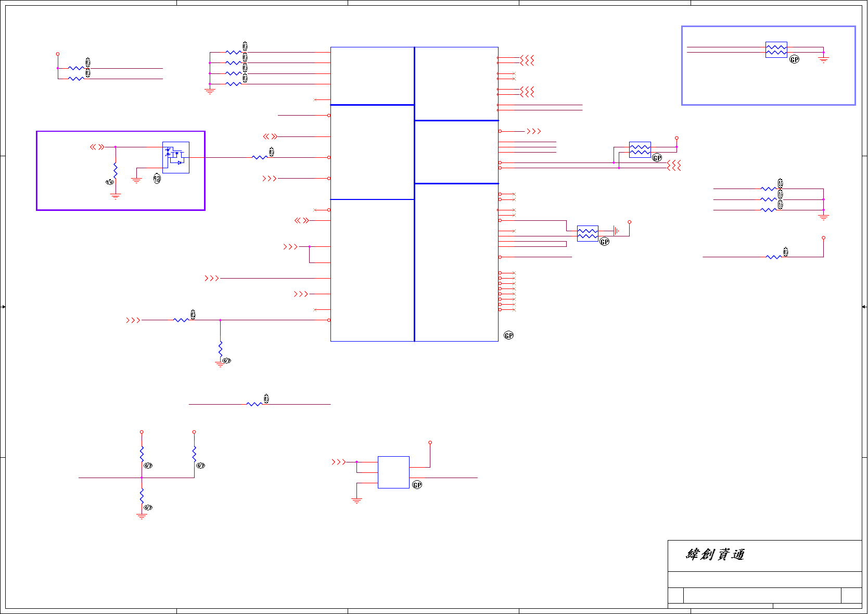868x614 pixels.
Task: Click the vertical resistor inside the purple box
Action: 116,170
